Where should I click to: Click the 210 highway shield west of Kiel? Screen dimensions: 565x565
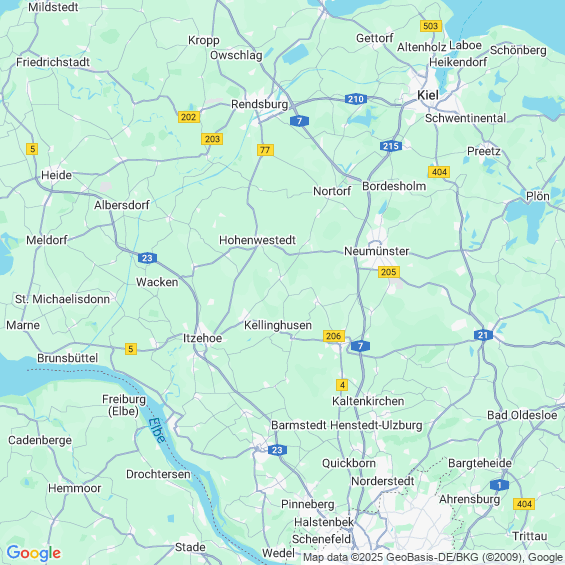click(356, 99)
